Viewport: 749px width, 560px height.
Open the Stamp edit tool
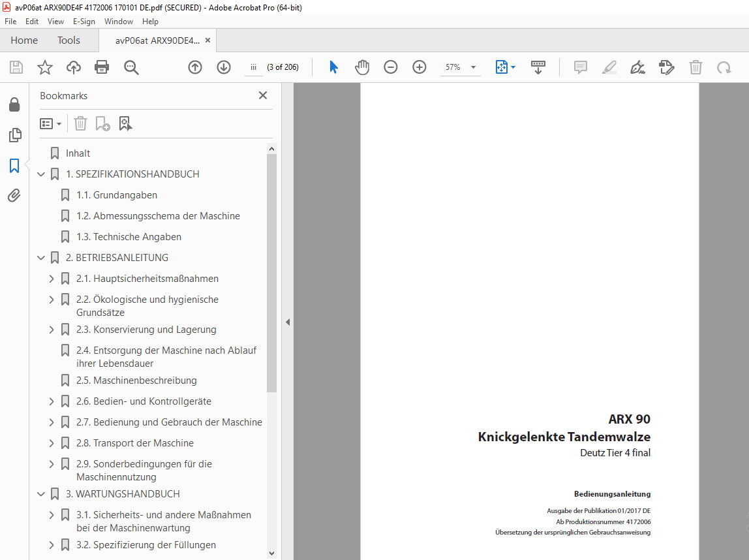pos(666,67)
